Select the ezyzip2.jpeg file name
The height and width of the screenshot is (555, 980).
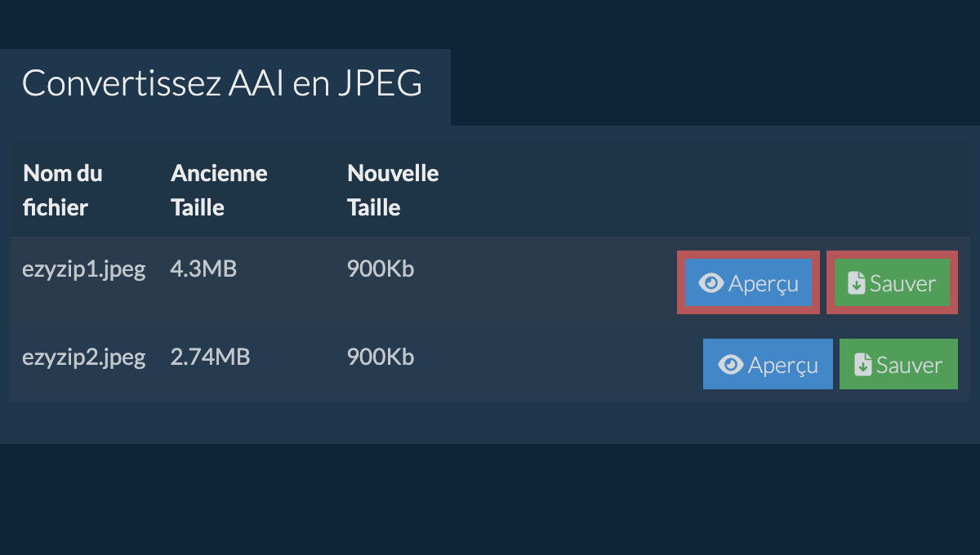pos(83,357)
